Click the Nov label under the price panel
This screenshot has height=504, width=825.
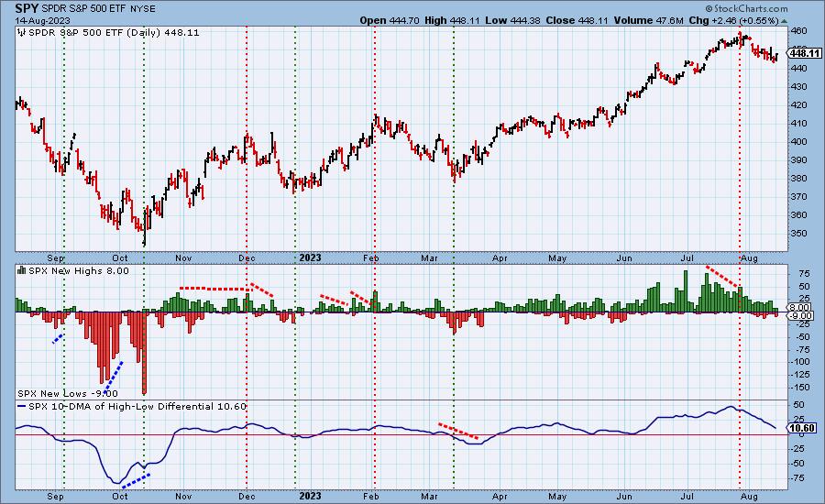point(183,257)
